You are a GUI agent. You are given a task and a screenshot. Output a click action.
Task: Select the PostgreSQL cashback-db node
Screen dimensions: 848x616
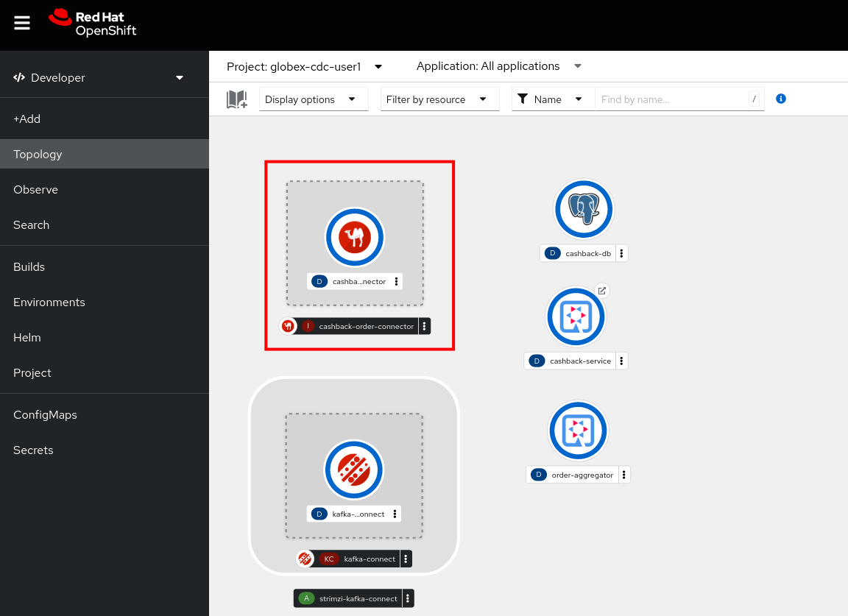click(584, 210)
